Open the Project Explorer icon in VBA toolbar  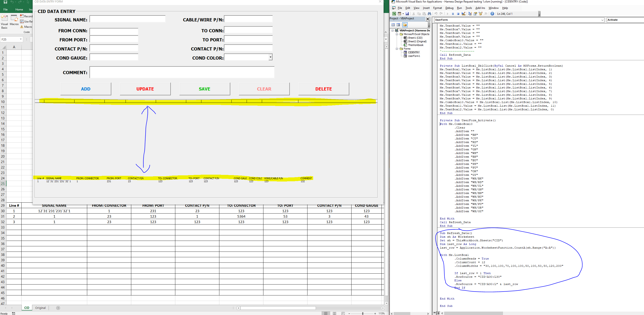point(470,14)
